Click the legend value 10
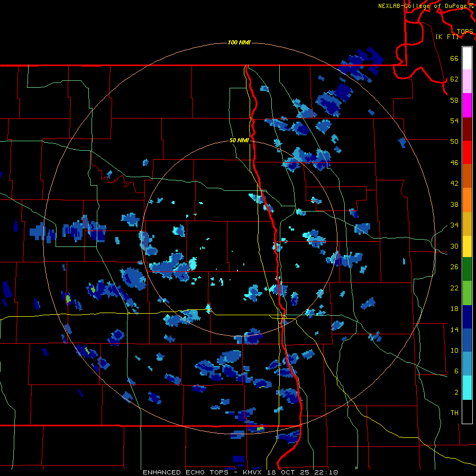The height and width of the screenshot is (476, 476). pos(454,350)
